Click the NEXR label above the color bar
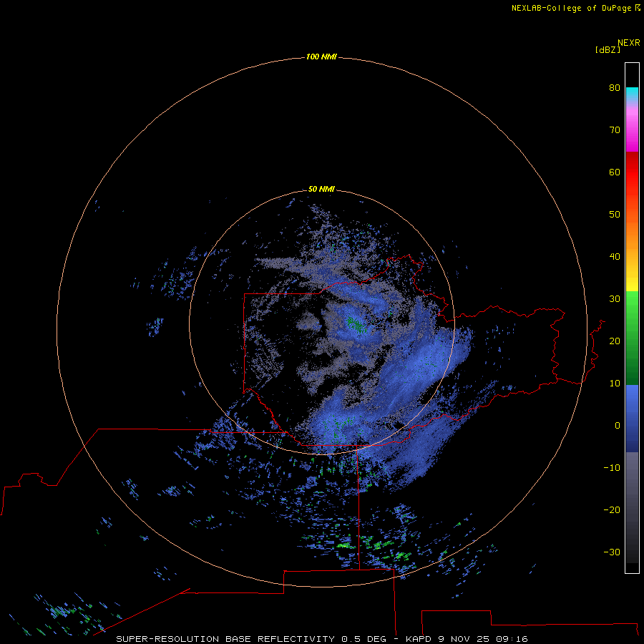The height and width of the screenshot is (644, 644). pos(628,43)
